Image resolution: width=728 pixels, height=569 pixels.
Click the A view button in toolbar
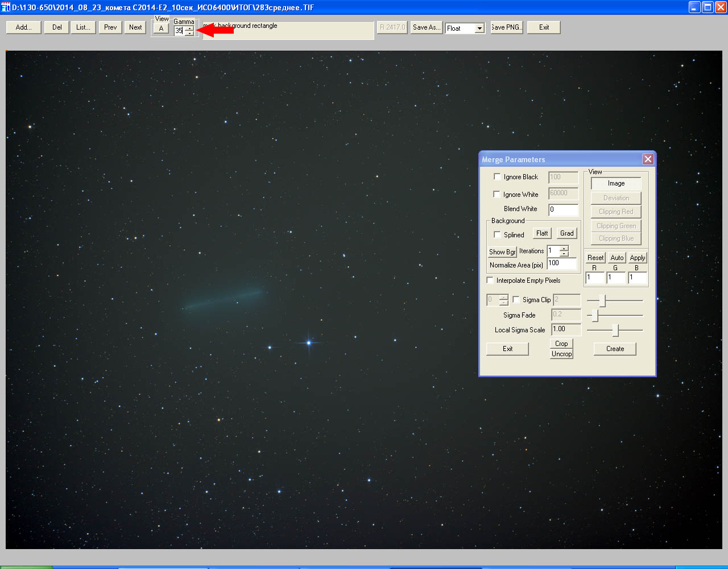pos(161,28)
